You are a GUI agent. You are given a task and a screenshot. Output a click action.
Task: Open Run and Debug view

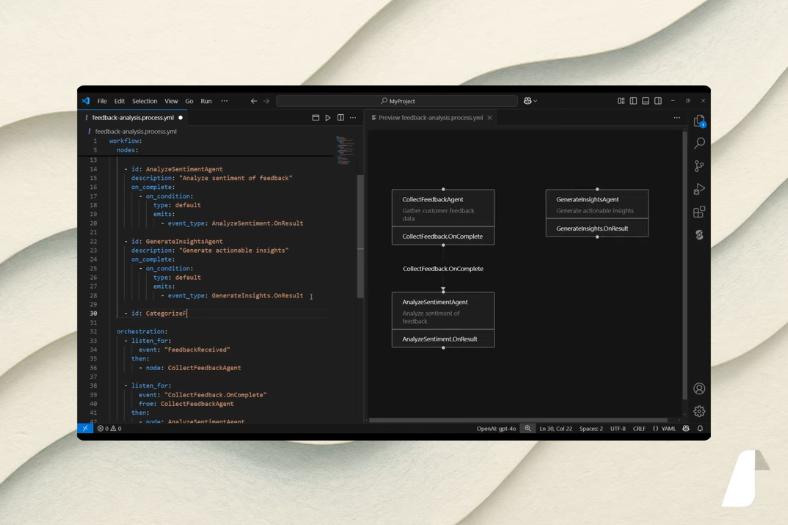coord(699,189)
